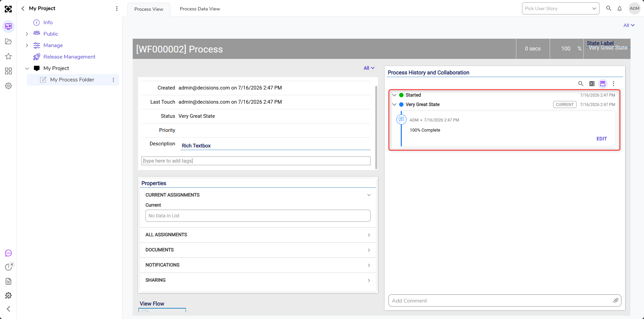This screenshot has width=644, height=319.
Task: Open the apps grid icon
Action: [8, 71]
